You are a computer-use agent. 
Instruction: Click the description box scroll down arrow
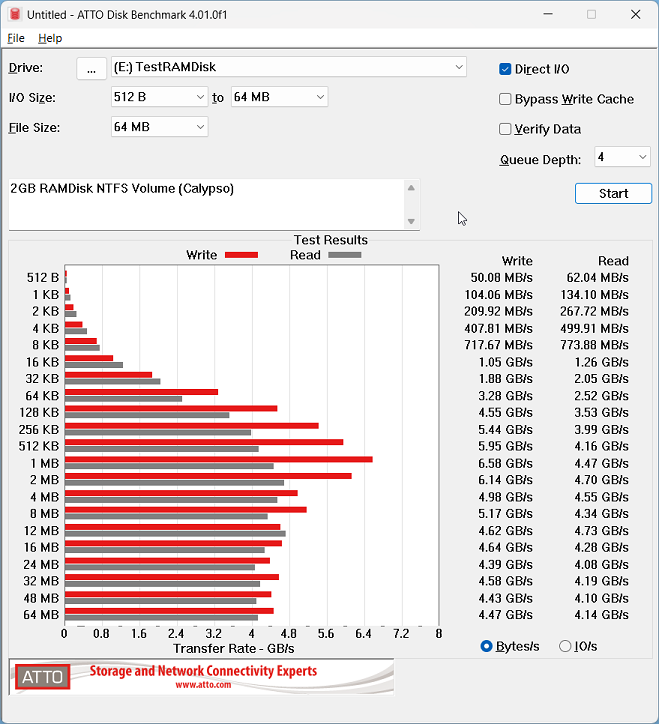pyautogui.click(x=411, y=222)
